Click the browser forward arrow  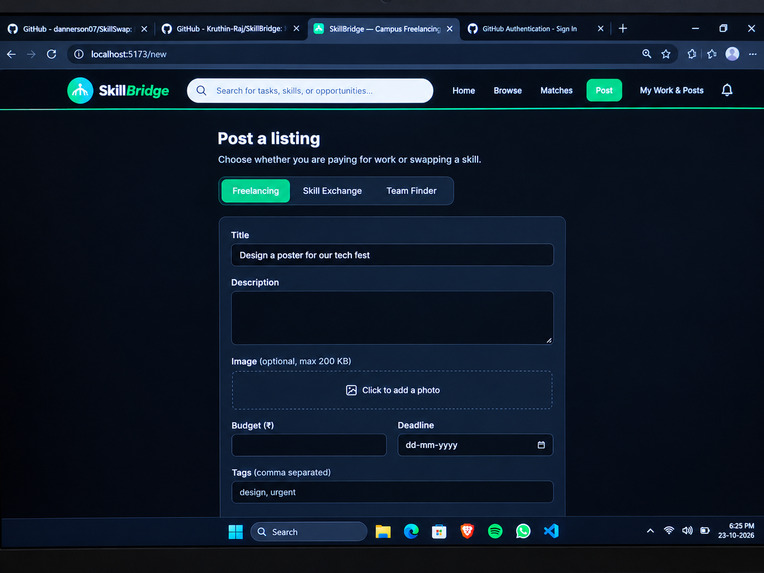pyautogui.click(x=31, y=54)
